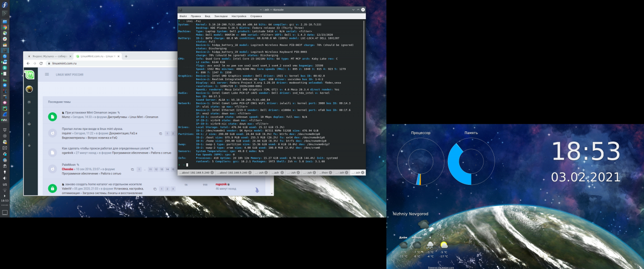Close the '…thon' Konsole tab
Viewport: 644px width, 269px height.
pos(331,172)
